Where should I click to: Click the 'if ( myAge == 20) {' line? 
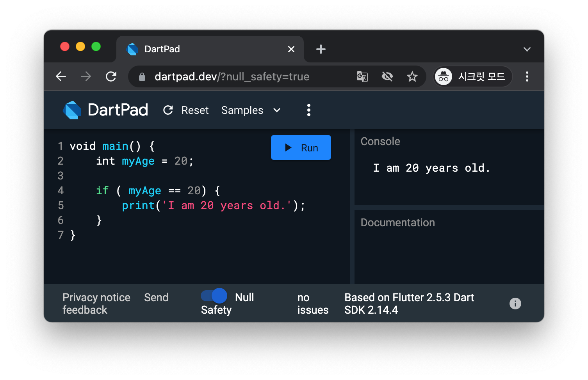click(x=158, y=191)
